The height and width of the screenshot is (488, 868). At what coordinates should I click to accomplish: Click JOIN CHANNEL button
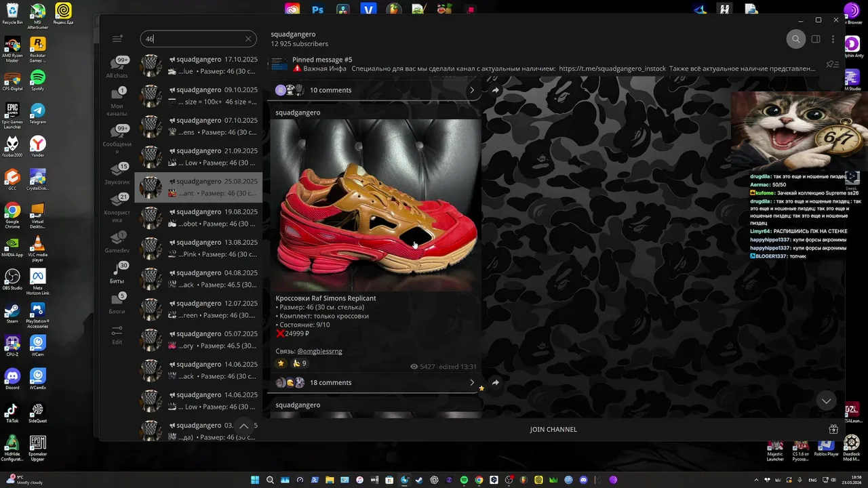[553, 429]
